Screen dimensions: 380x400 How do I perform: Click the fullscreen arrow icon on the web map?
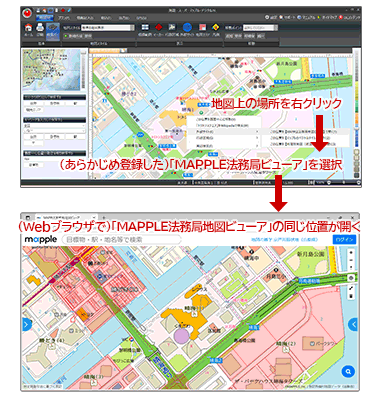(x=351, y=287)
